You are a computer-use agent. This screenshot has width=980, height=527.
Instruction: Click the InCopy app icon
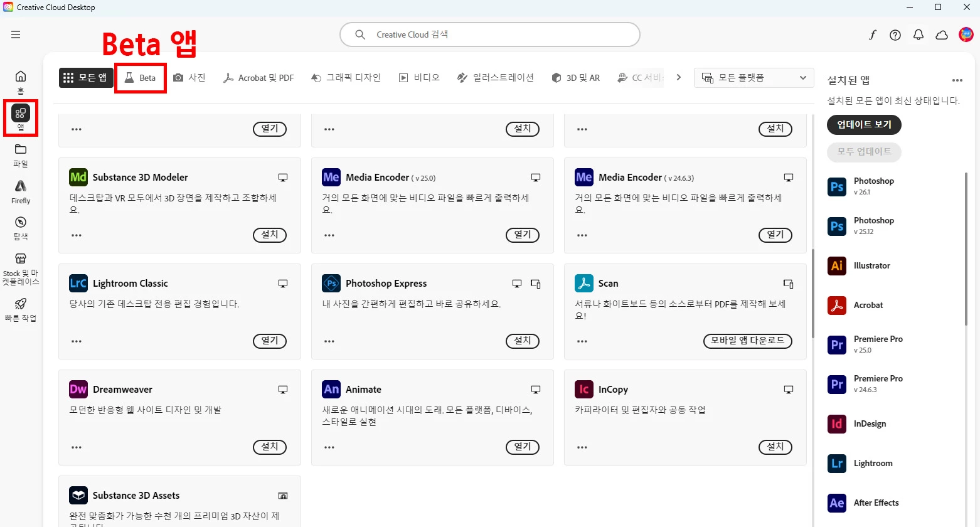tap(584, 389)
